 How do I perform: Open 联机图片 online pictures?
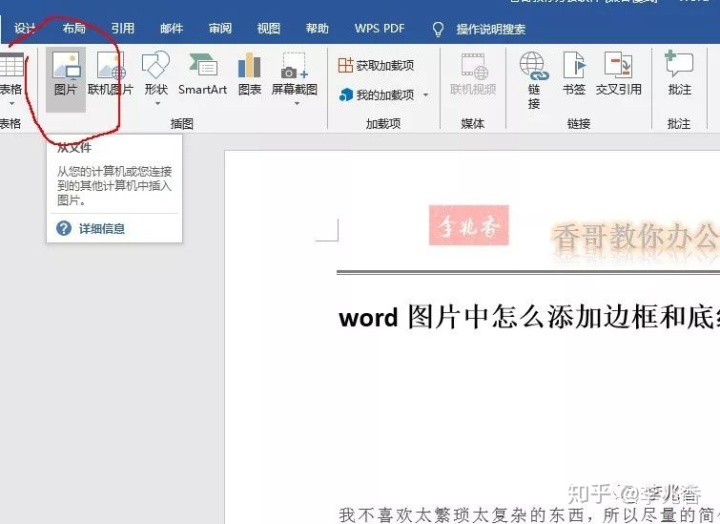[x=110, y=74]
